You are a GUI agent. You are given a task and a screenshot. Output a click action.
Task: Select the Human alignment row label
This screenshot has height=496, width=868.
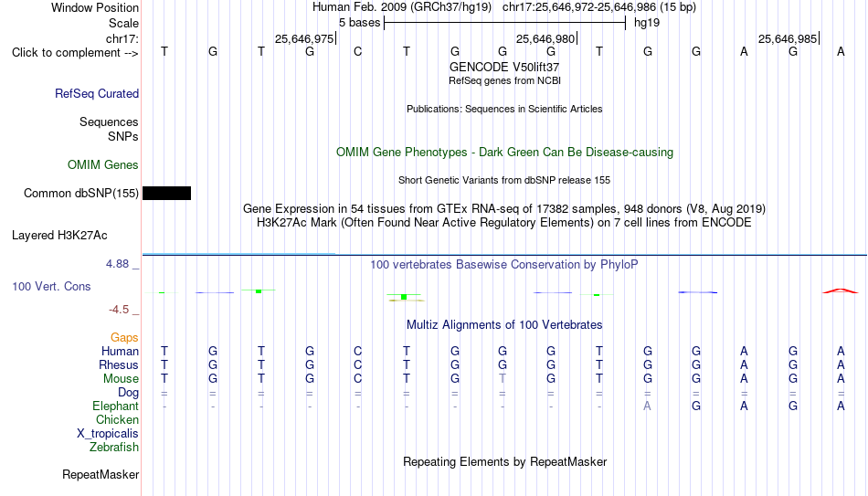[x=120, y=352]
